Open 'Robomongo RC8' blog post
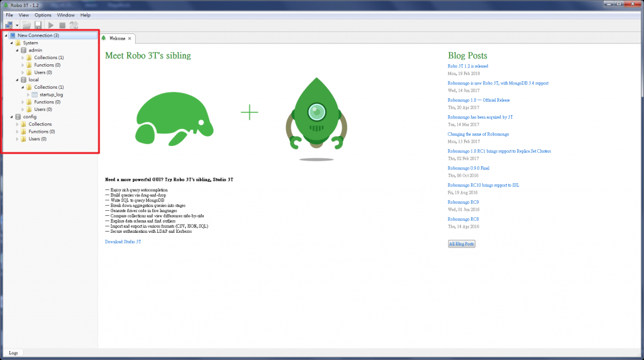Screen dimensions: 644x360 [463, 220]
